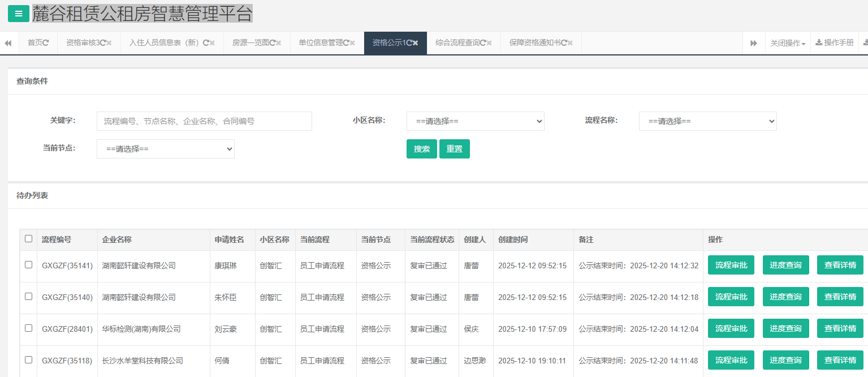Open the 小区名称 dropdown
Viewport: 868px width, 377px height.
(475, 121)
